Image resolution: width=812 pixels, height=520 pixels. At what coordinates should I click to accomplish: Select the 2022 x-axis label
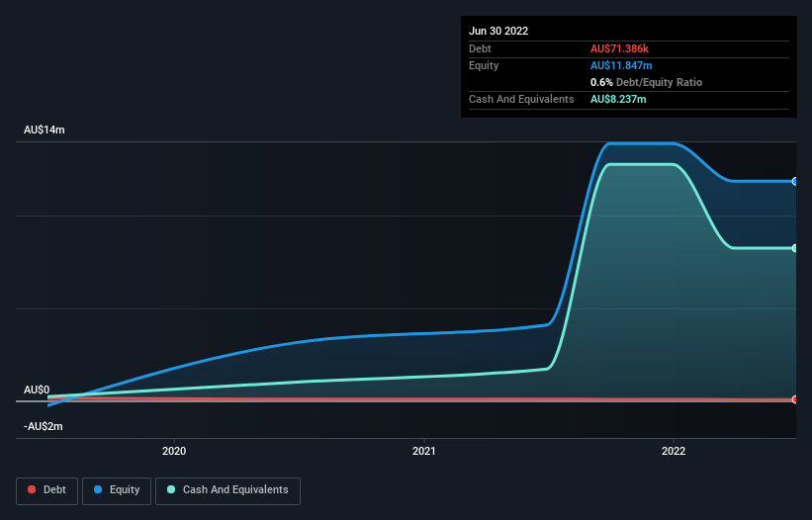coord(674,451)
